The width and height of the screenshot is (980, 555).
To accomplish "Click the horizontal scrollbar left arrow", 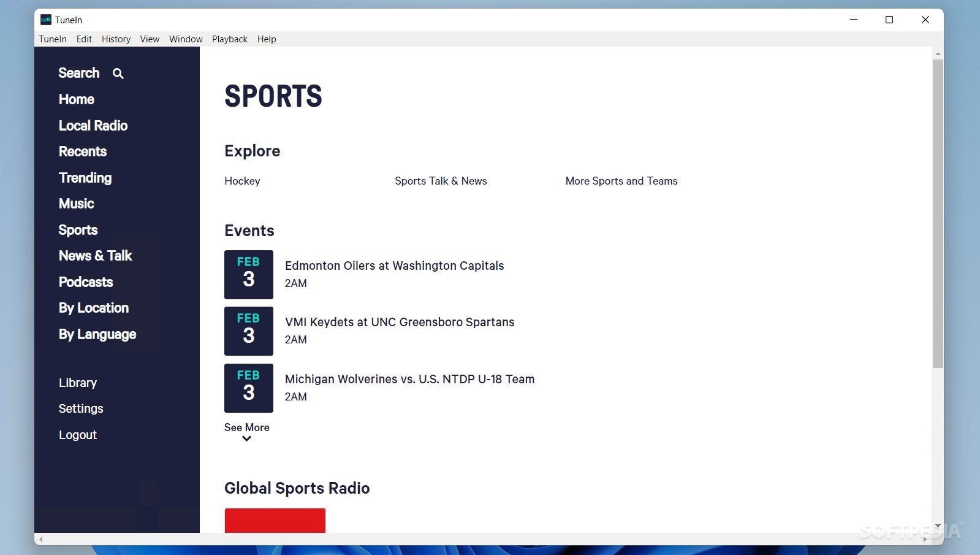I will (x=41, y=540).
